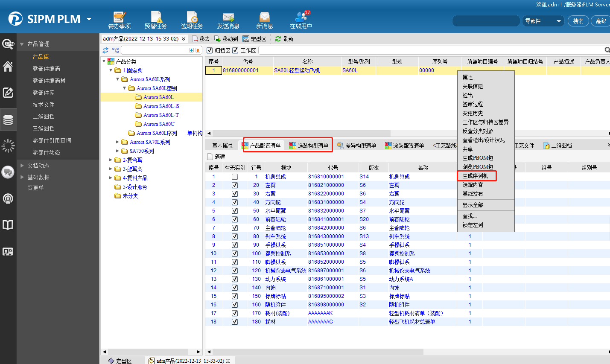
Task: Open the 逾期任务 overdue tasks icon
Action: [192, 17]
